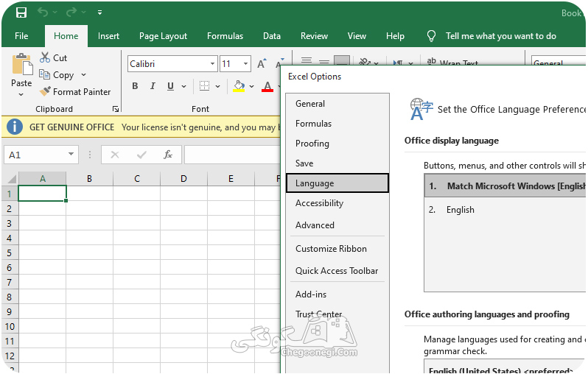Expand the Copy dropdown arrow

pyautogui.click(x=83, y=75)
